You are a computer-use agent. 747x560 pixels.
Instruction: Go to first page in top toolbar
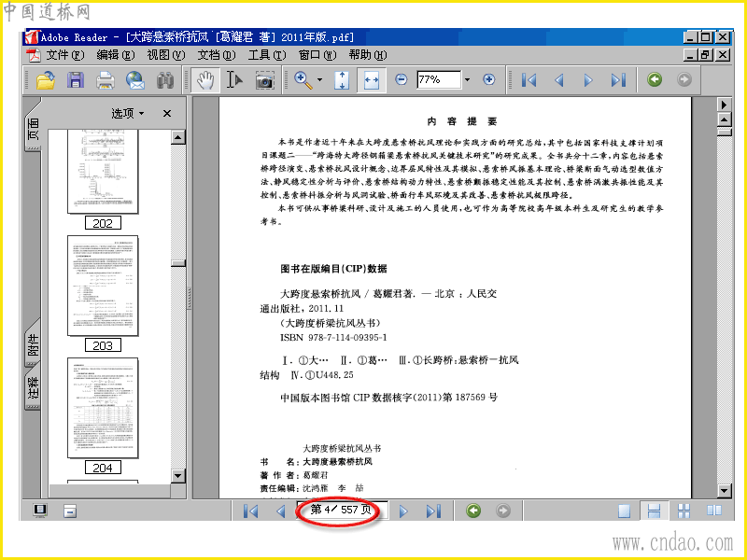[x=529, y=80]
